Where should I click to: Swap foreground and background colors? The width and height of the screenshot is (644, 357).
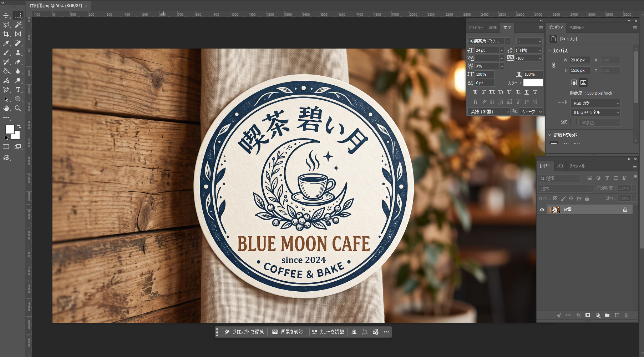[x=19, y=126]
